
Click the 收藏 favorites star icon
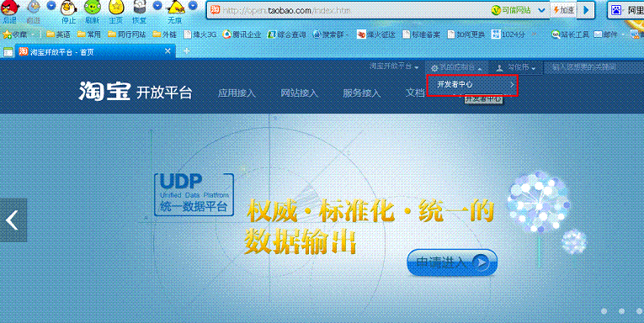click(6, 34)
